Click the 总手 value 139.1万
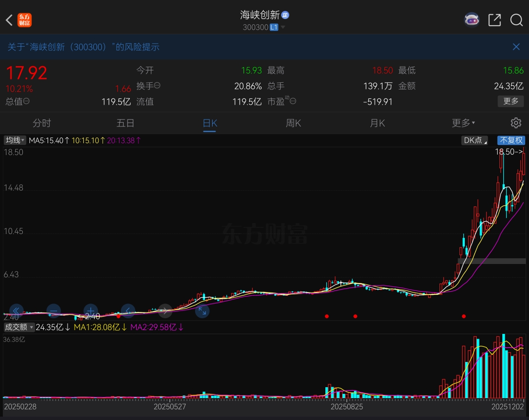Screen dimensions: 529x420 click(378, 86)
